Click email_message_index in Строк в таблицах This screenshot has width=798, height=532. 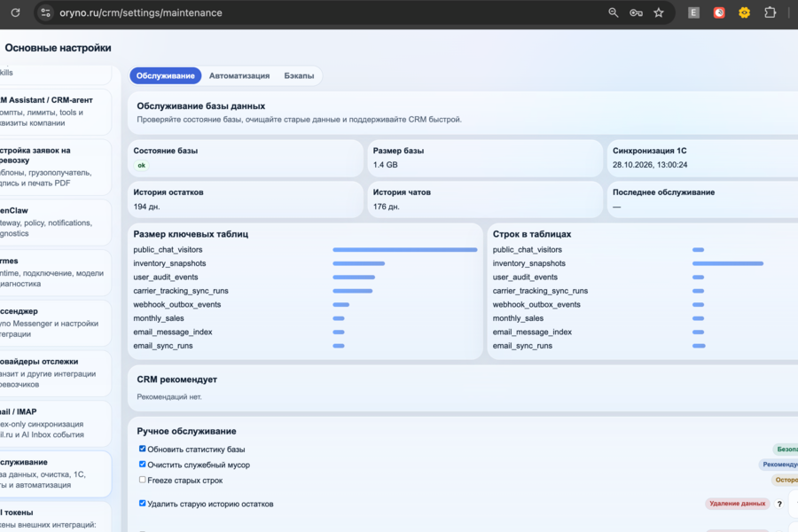pyautogui.click(x=532, y=332)
